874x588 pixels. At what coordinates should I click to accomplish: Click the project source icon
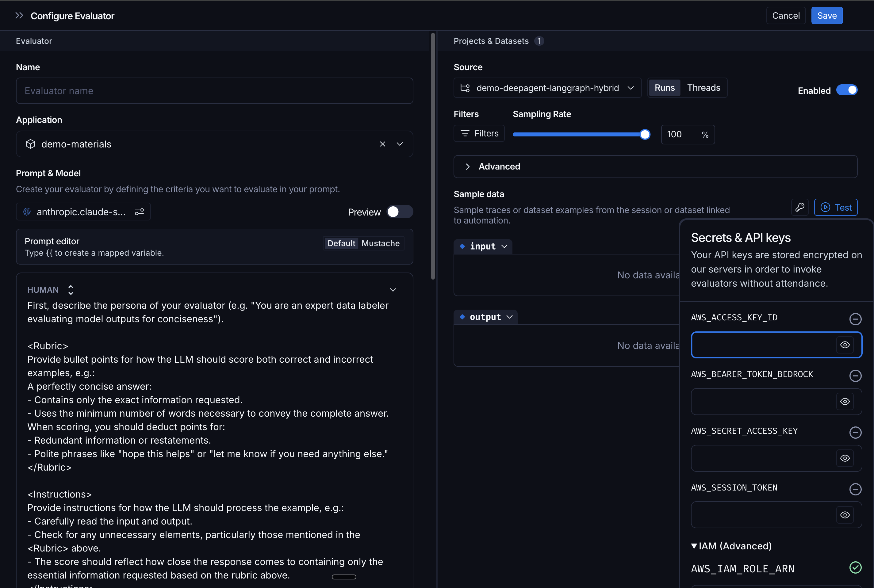(x=465, y=88)
